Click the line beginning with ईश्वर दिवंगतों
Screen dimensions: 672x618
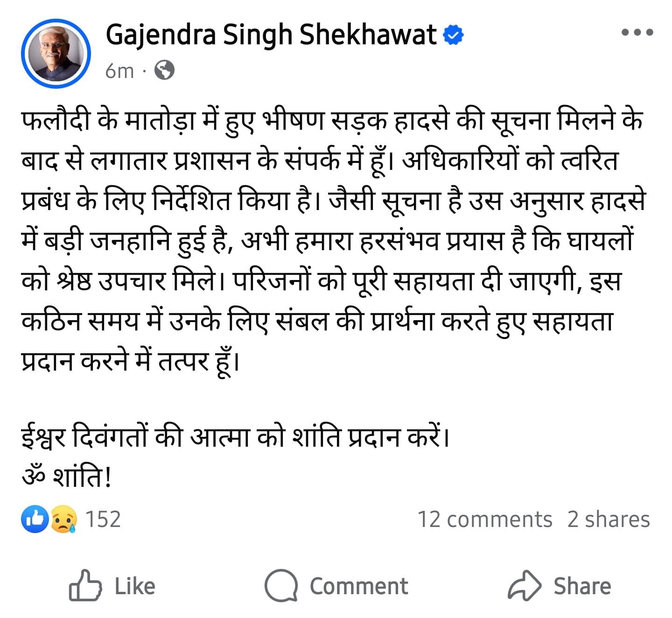[236, 437]
